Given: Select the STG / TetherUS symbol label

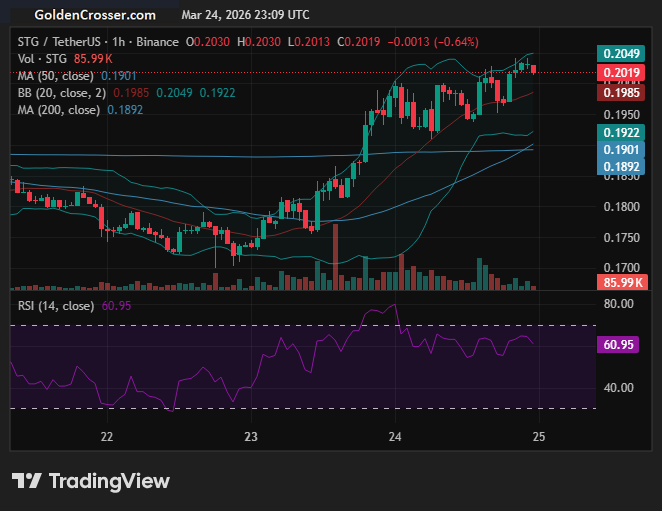Looking at the screenshot, I should (x=59, y=42).
